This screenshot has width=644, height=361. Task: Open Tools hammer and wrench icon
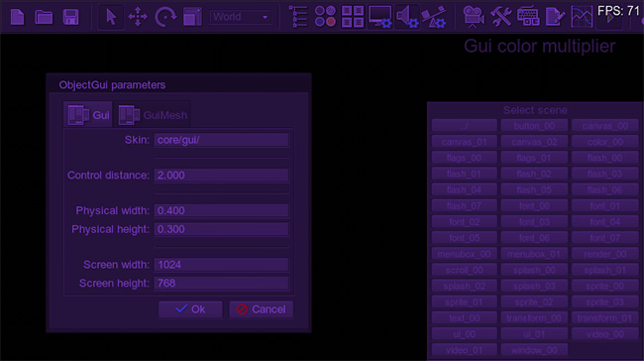point(501,17)
